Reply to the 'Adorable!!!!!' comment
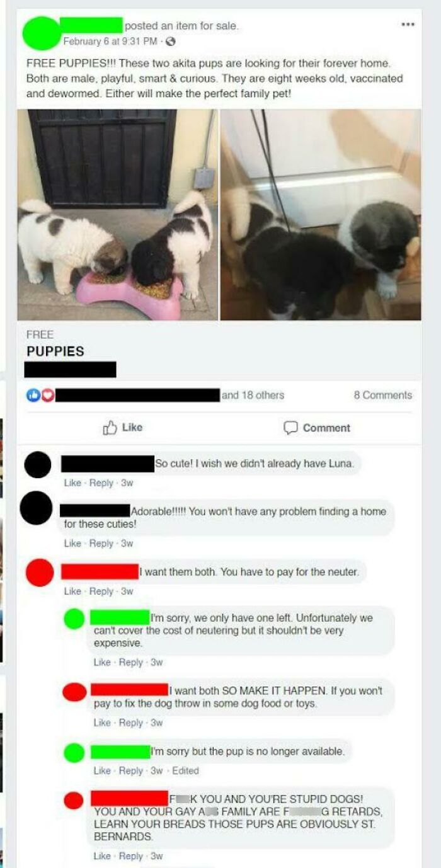Screen dimensions: 441x868 [x=101, y=544]
